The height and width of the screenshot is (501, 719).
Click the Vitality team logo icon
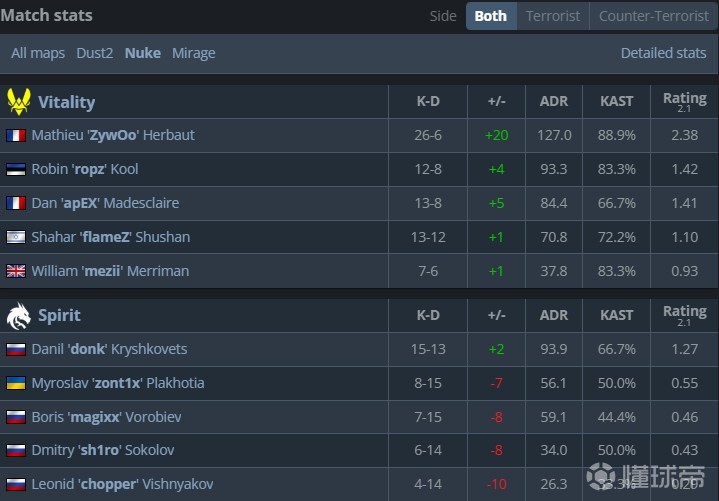tap(18, 101)
